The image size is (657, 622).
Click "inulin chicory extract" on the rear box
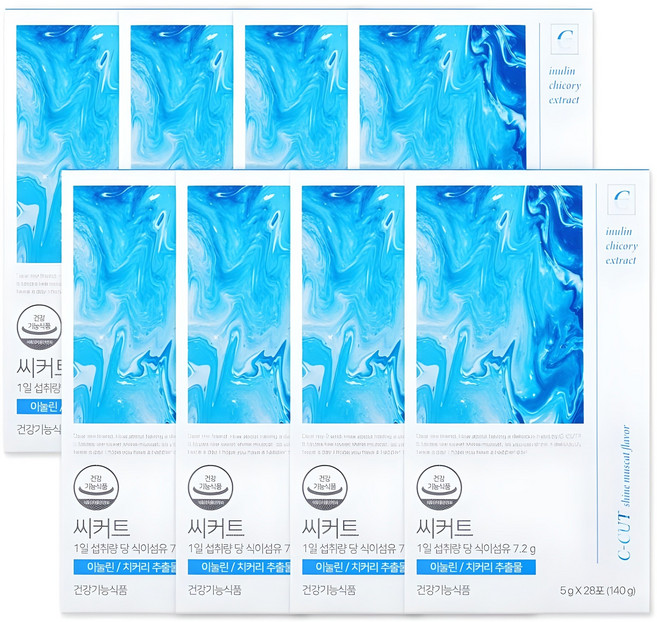click(x=565, y=86)
